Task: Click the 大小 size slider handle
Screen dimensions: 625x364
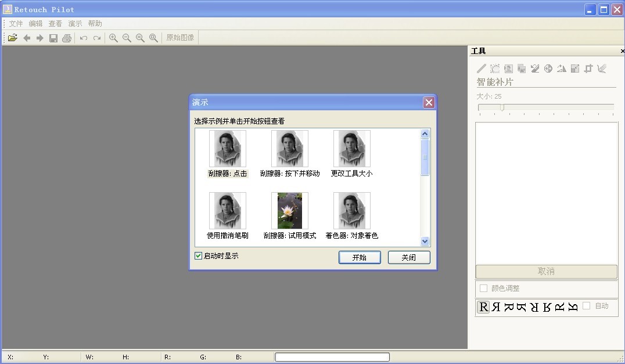Action: 502,107
